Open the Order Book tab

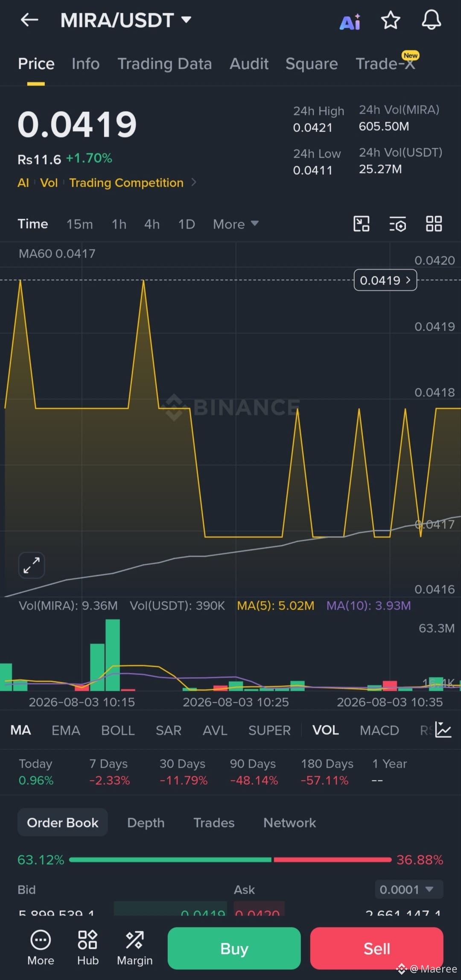pyautogui.click(x=62, y=822)
